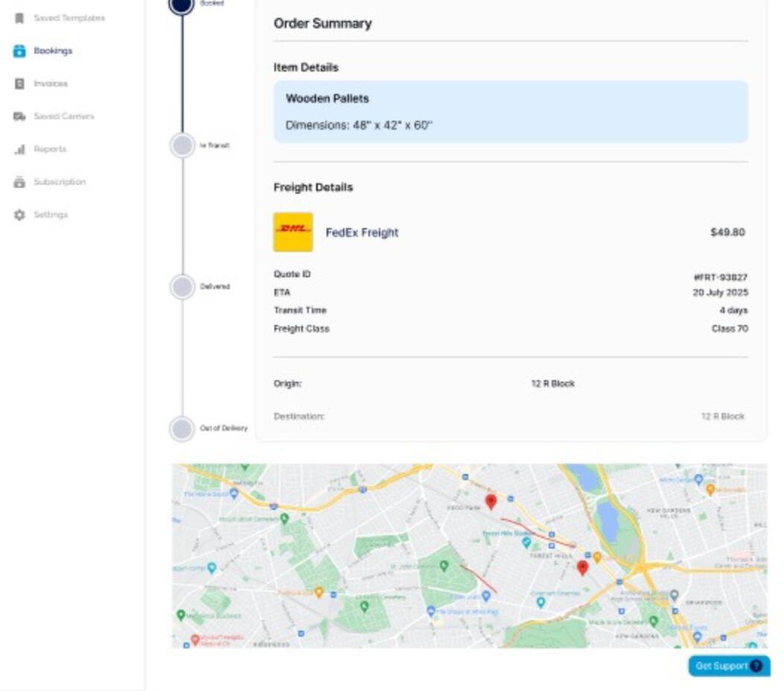
Task: Go to the Invoices page
Action: coord(51,83)
